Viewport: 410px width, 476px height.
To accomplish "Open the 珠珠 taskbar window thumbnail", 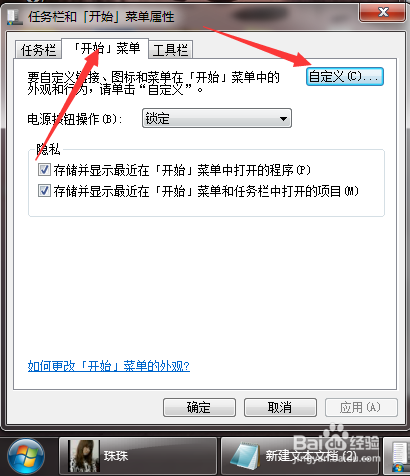I will point(138,456).
